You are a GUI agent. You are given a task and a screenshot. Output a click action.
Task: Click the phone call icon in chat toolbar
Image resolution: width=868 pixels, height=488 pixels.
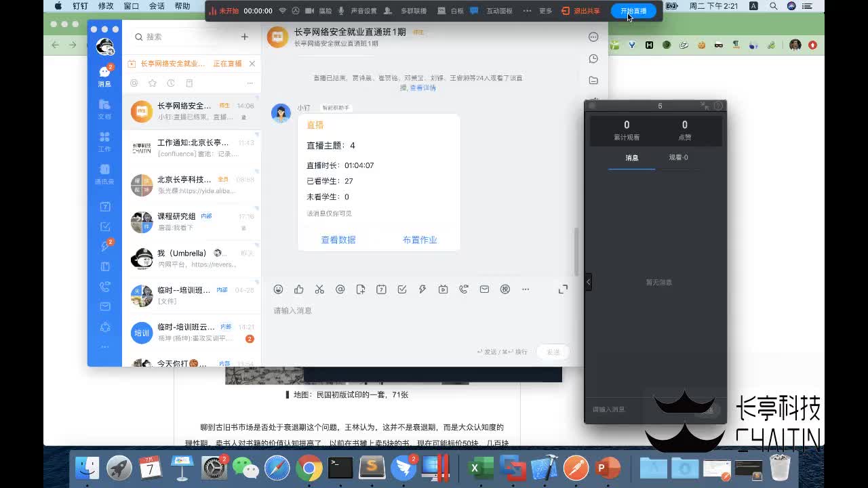tap(464, 289)
